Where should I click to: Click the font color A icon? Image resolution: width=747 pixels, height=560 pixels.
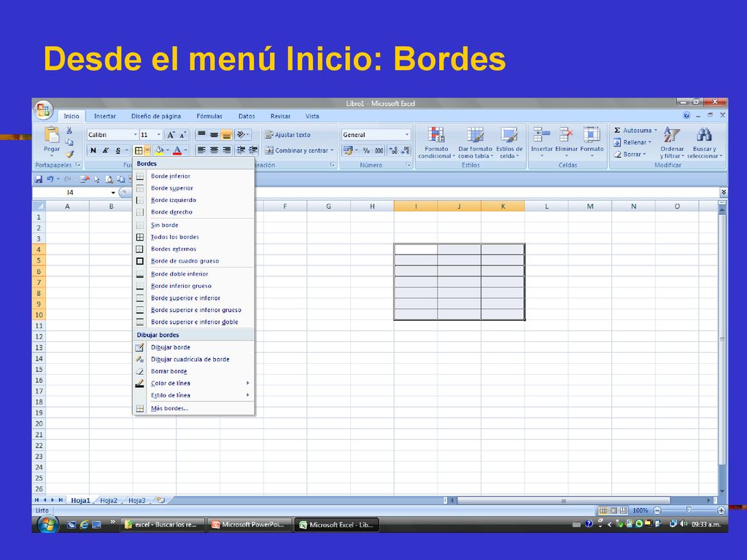(x=177, y=150)
